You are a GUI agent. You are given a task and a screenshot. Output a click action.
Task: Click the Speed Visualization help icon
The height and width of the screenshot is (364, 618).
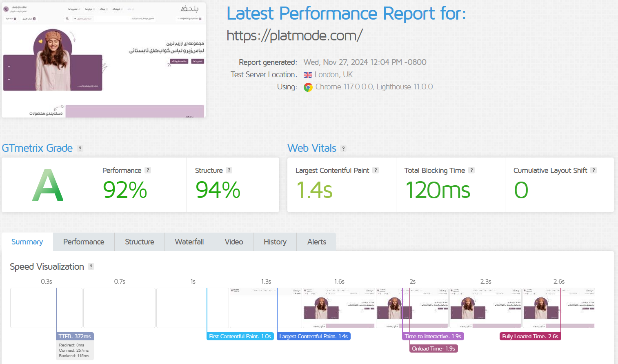tap(91, 266)
